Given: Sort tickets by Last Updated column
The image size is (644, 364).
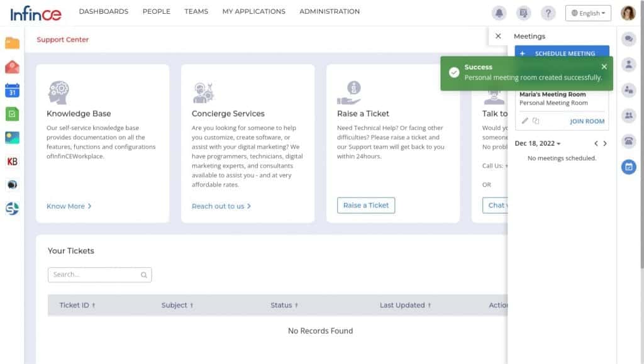Looking at the screenshot, I should pyautogui.click(x=406, y=305).
